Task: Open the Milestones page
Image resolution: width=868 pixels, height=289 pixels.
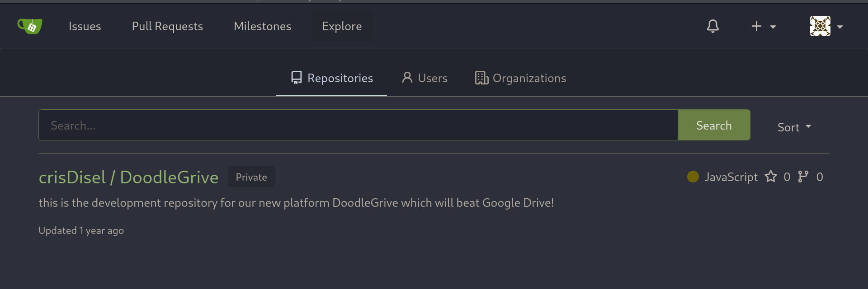Action: click(262, 26)
